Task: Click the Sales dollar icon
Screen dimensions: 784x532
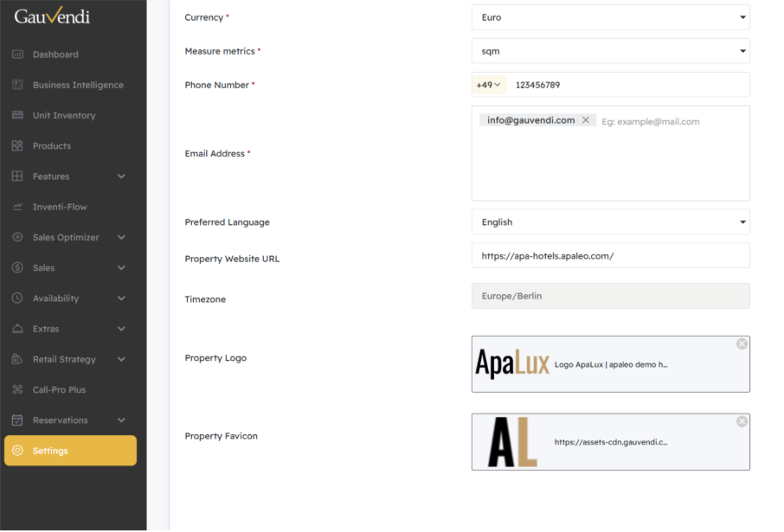Action: point(17,267)
